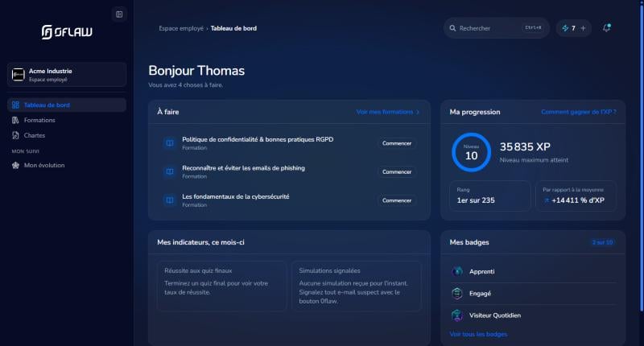Viewport: 644px width, 346px height.
Task: Click chevron next to Voir mes formations
Action: tap(418, 112)
